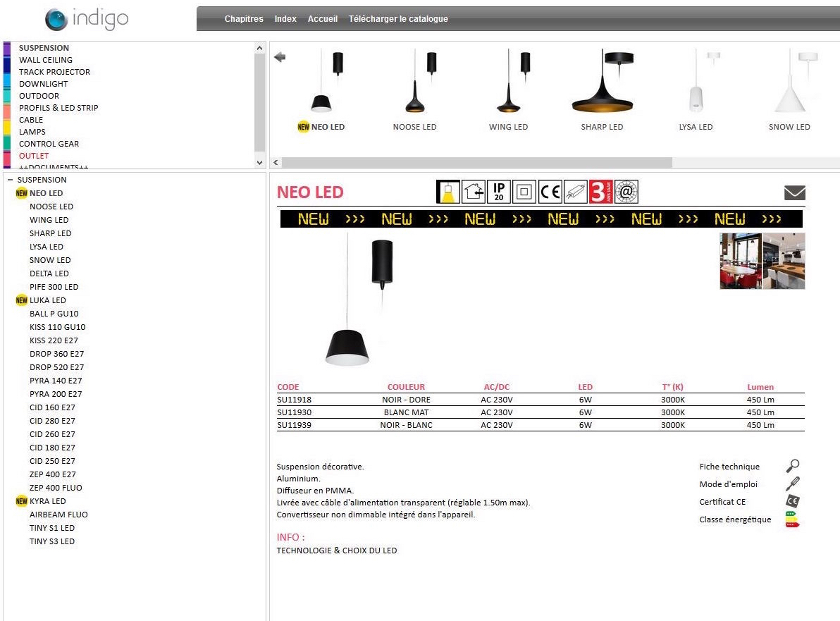
Task: Click the carousel horizontal scrollbar thumb
Action: pos(477,162)
